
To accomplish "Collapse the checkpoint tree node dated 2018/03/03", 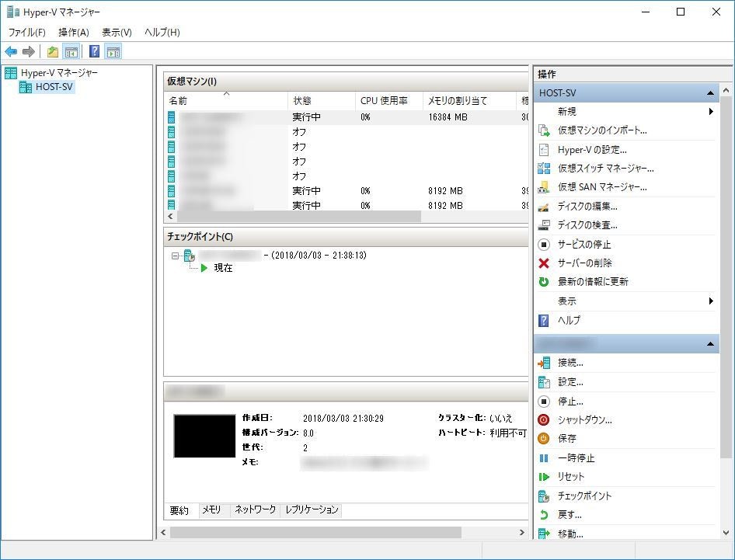I will (175, 256).
